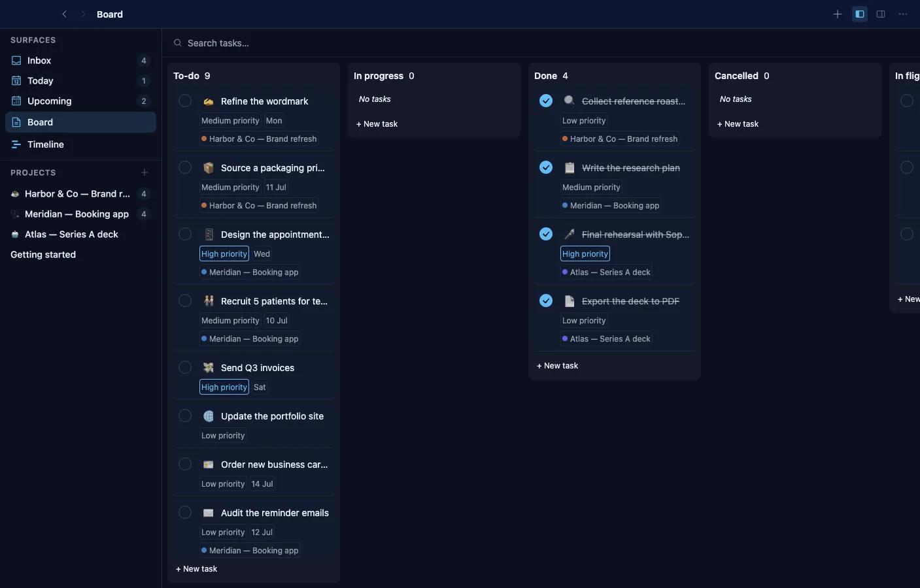Image resolution: width=920 pixels, height=588 pixels.
Task: Click Meridian tag on Audit the reminder emails
Action: 250,550
